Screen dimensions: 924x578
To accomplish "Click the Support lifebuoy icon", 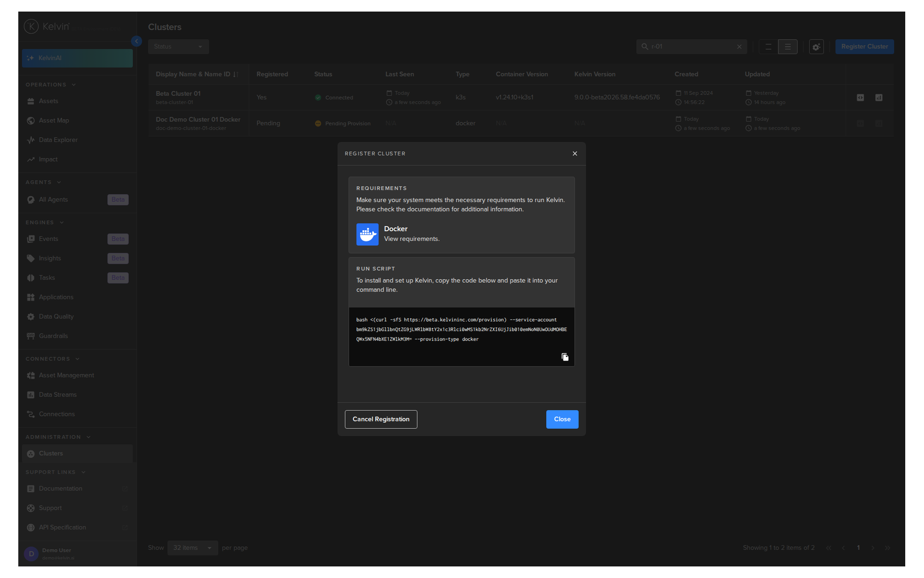I will [31, 508].
